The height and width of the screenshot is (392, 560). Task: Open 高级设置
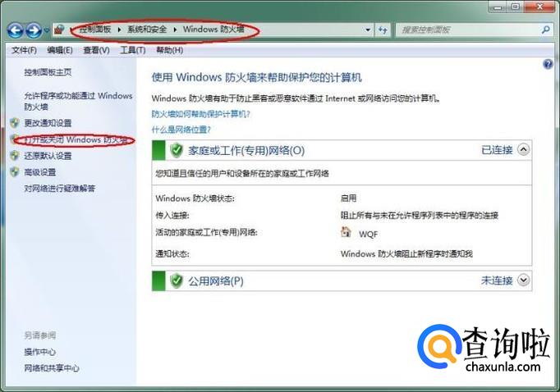[x=40, y=172]
